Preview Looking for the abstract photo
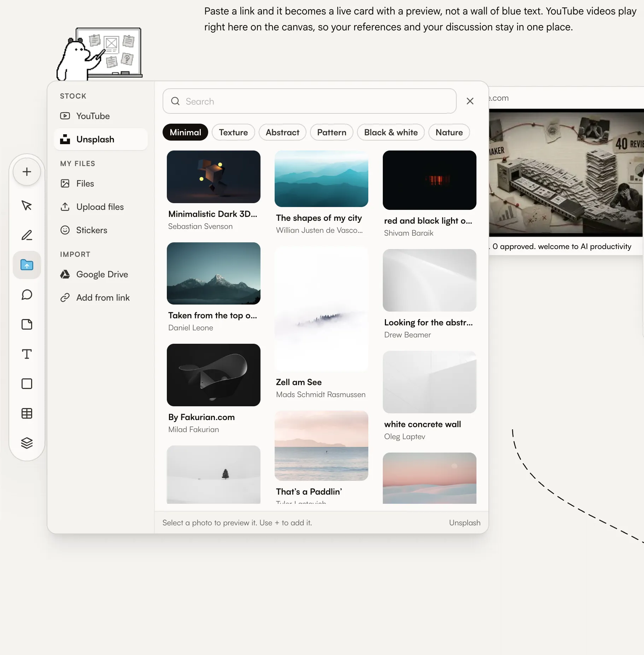 pyautogui.click(x=429, y=281)
